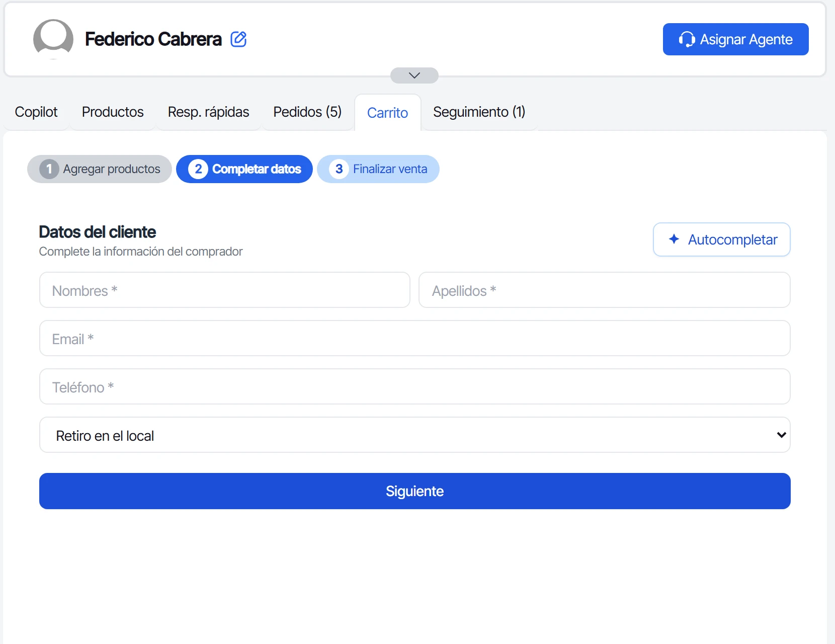Focus the Apellidos input field
This screenshot has height=644, width=835.
[x=605, y=290]
